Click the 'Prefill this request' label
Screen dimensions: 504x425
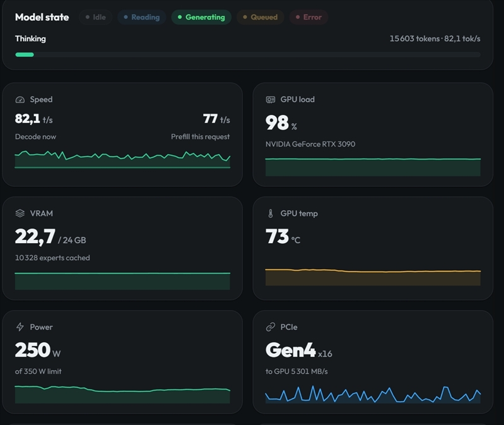pyautogui.click(x=200, y=137)
